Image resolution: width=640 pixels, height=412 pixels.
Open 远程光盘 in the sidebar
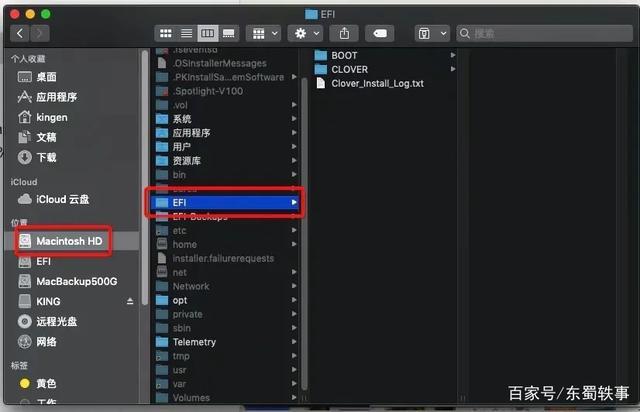56,321
